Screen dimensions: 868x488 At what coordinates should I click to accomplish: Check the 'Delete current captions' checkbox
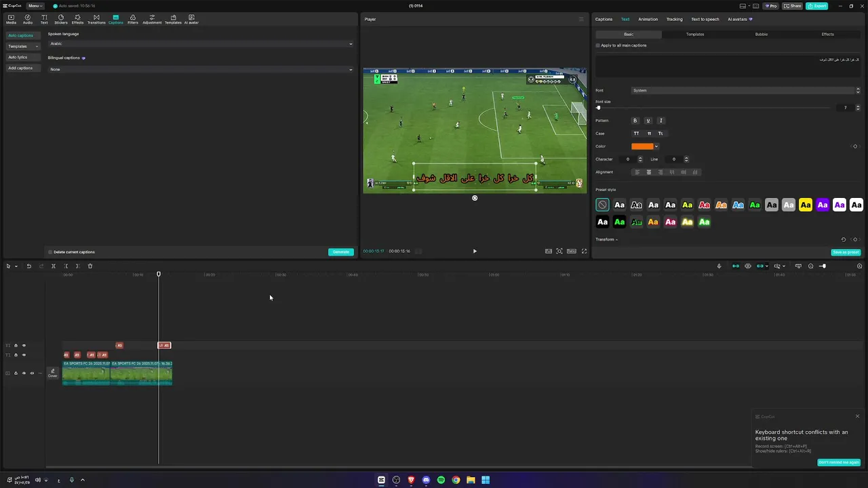(50, 252)
